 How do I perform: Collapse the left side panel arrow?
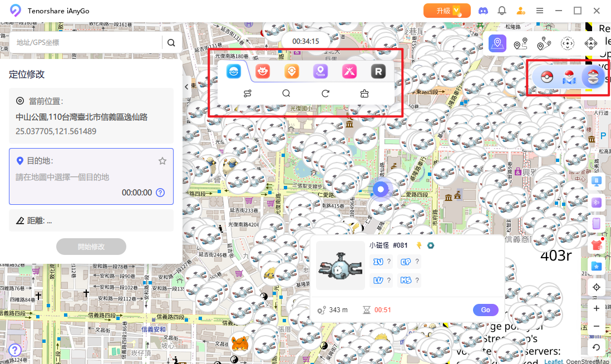click(x=186, y=87)
